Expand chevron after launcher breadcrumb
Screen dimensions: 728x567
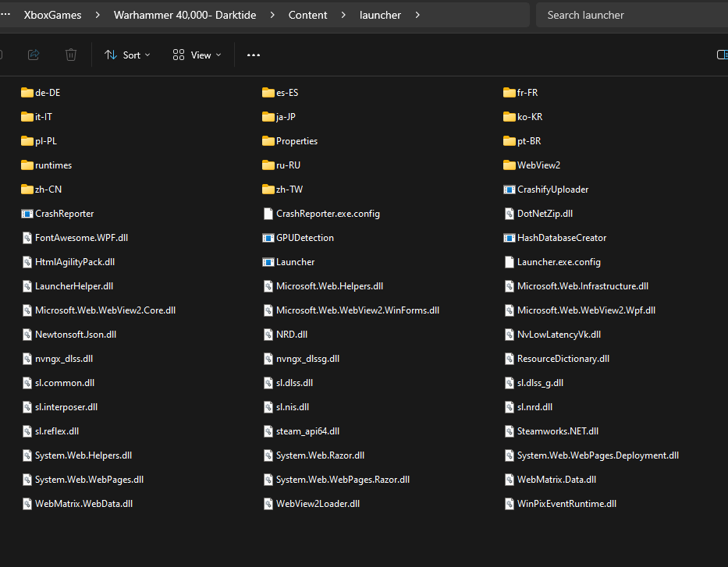coord(417,15)
